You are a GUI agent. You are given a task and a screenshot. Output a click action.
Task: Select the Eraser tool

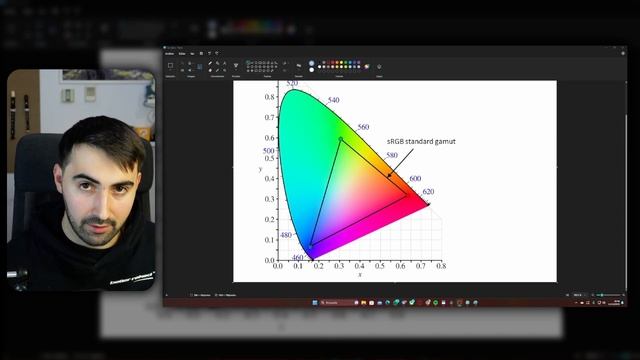click(x=210, y=70)
